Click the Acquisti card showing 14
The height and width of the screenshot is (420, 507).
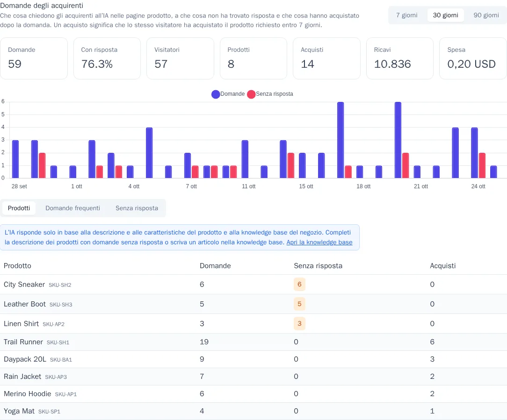click(x=326, y=58)
